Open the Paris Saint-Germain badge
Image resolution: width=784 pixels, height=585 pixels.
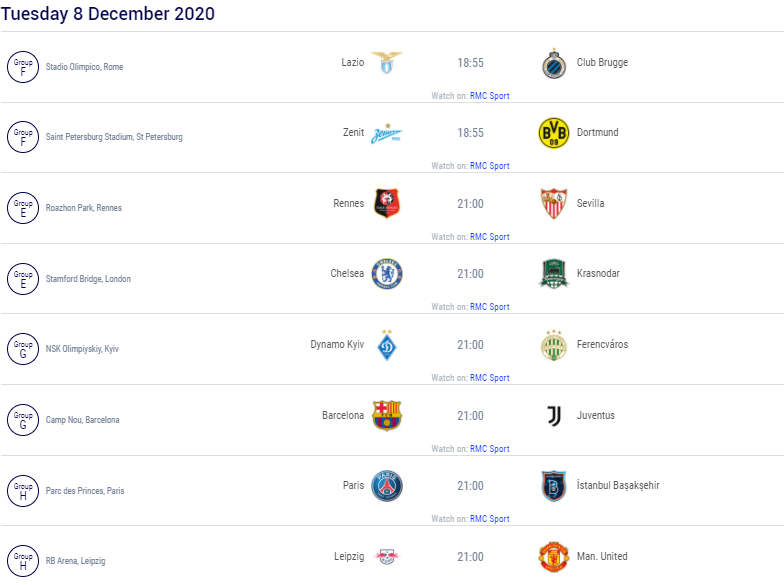pyautogui.click(x=386, y=486)
